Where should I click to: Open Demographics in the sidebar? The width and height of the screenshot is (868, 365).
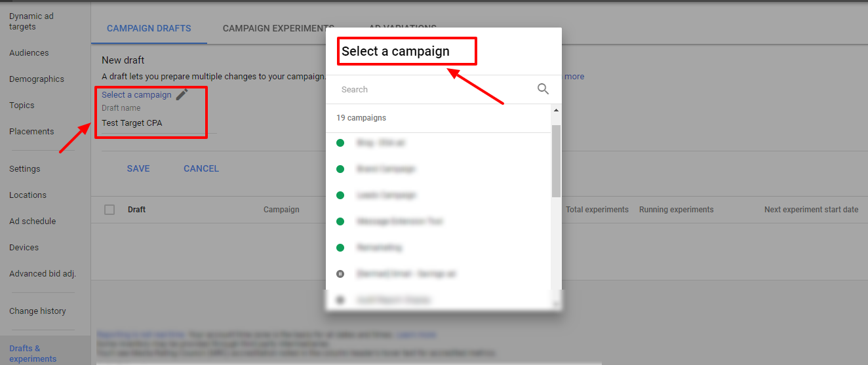37,79
